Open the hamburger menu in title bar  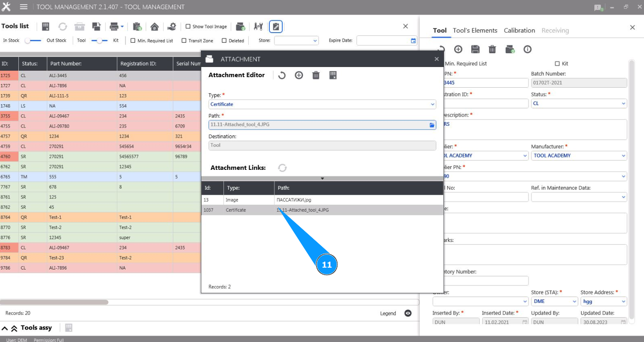point(24,7)
